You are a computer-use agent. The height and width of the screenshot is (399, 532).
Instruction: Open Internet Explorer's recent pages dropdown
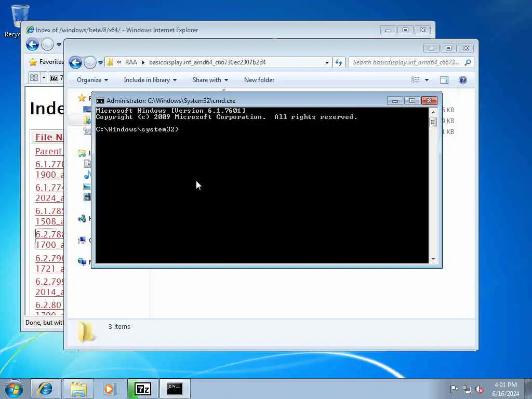click(59, 45)
